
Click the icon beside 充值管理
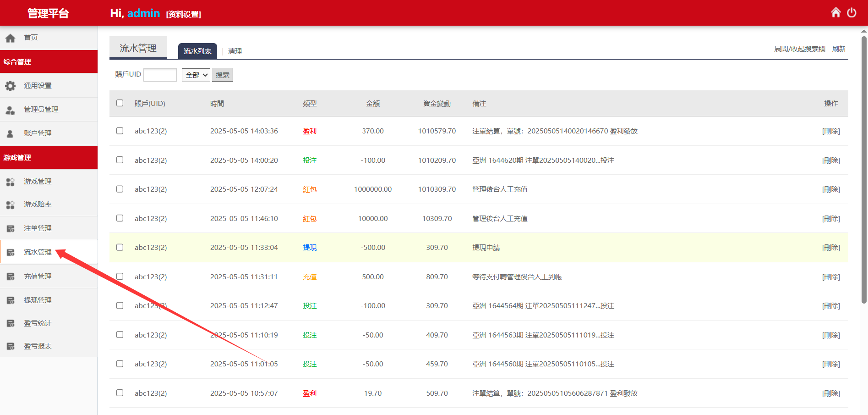(x=10, y=277)
